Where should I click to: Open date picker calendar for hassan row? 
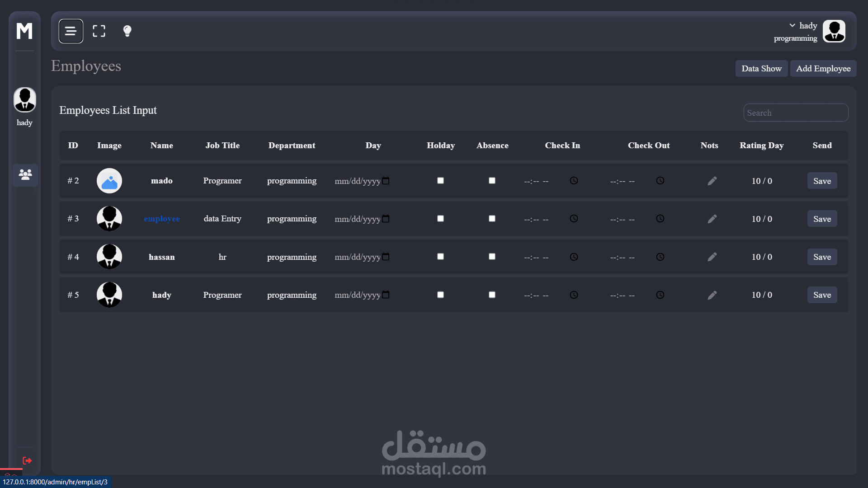pos(386,257)
